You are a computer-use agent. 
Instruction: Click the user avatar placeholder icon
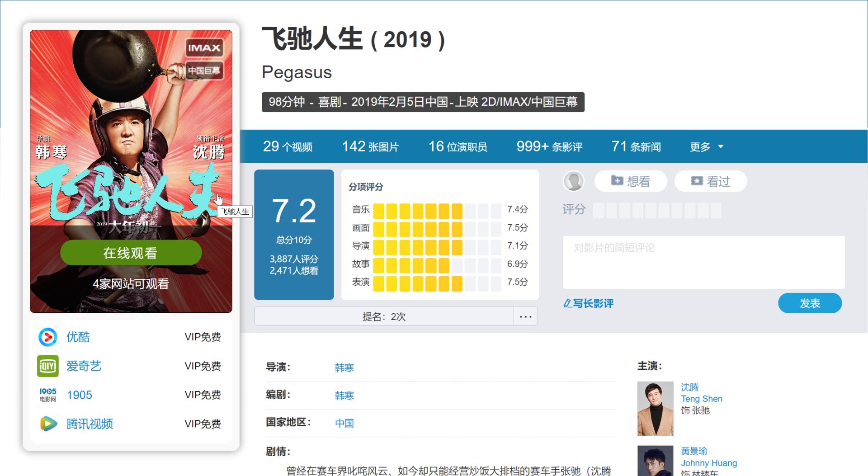click(x=574, y=181)
